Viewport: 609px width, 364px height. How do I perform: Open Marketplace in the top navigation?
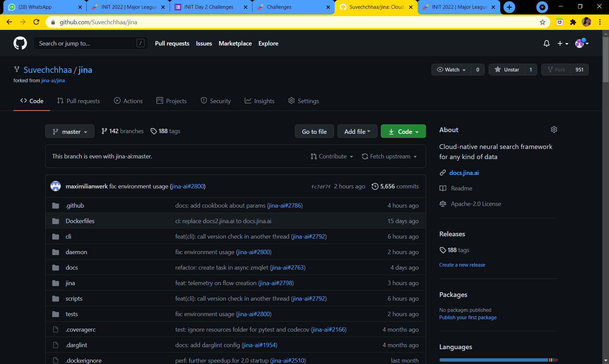point(235,43)
